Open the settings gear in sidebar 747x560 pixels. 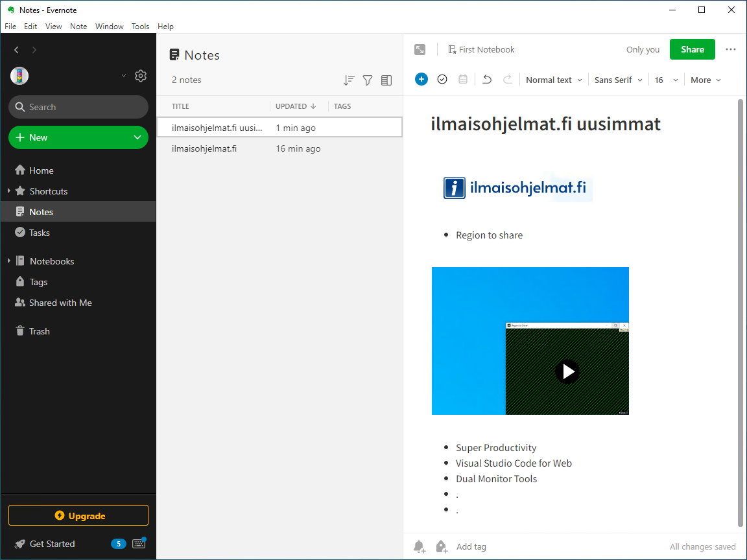coord(141,76)
